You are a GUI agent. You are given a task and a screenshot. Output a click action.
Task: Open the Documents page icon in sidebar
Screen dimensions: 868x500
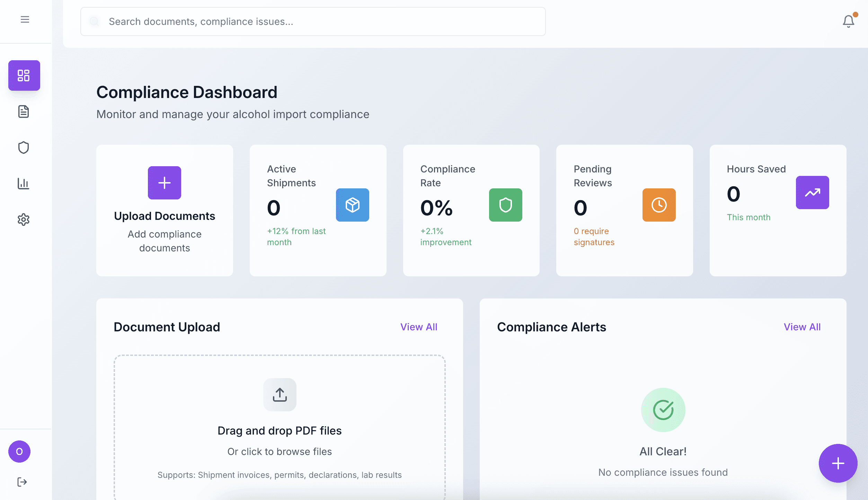(x=24, y=111)
